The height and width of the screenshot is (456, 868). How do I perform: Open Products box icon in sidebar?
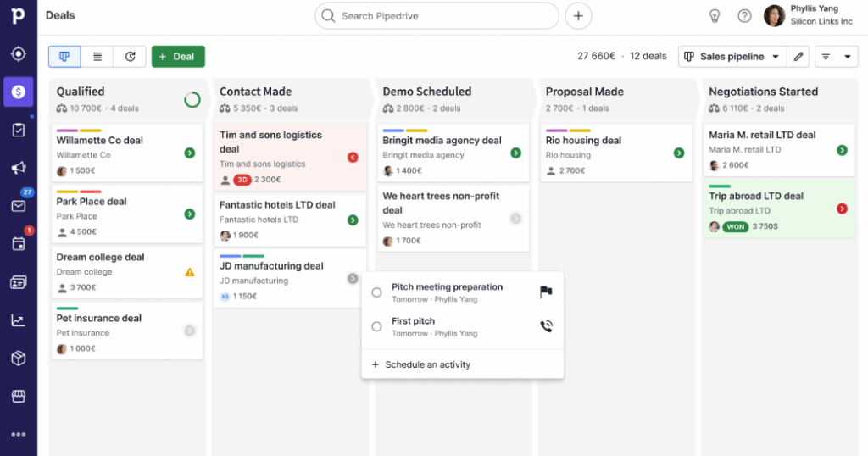click(18, 359)
